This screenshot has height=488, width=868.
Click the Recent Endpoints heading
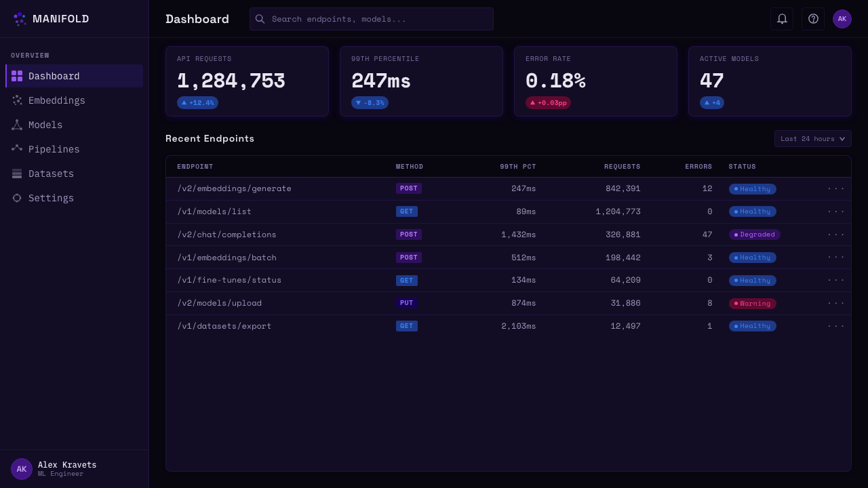[x=210, y=139]
